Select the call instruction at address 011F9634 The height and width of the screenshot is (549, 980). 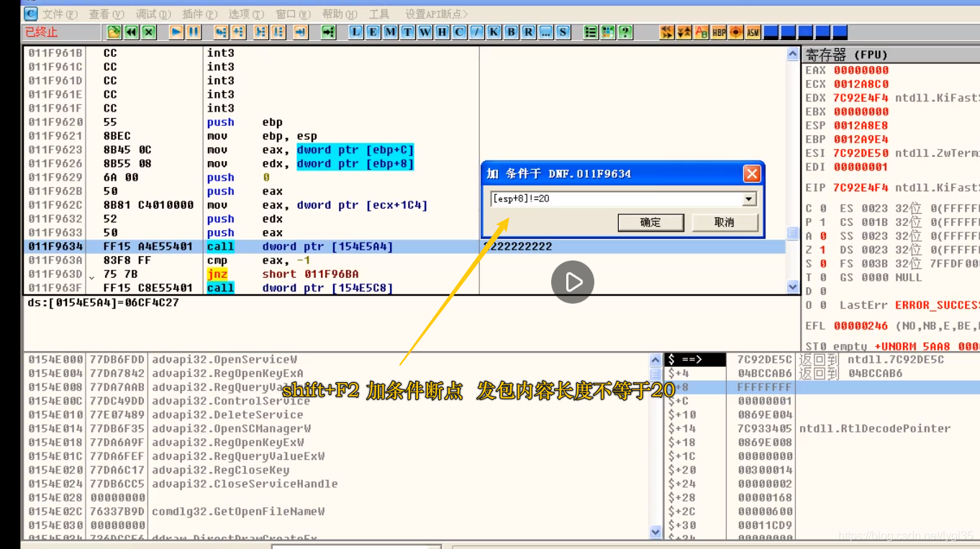click(x=404, y=246)
